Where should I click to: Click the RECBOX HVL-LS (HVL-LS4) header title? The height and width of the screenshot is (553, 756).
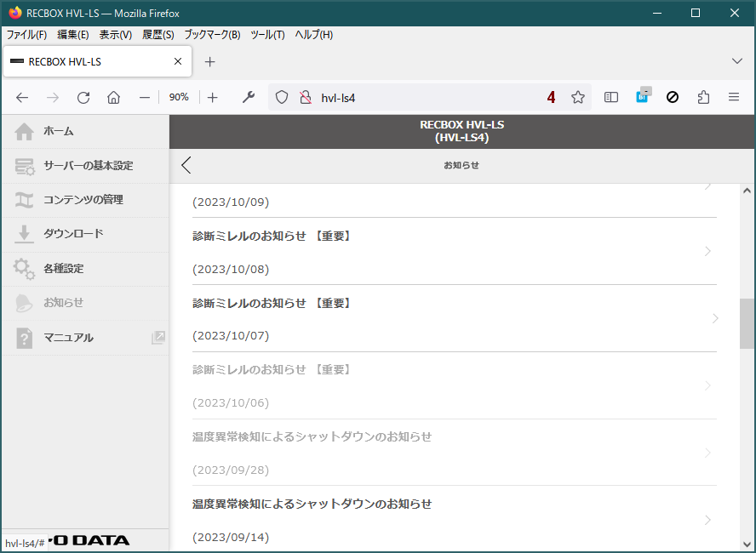tap(462, 131)
